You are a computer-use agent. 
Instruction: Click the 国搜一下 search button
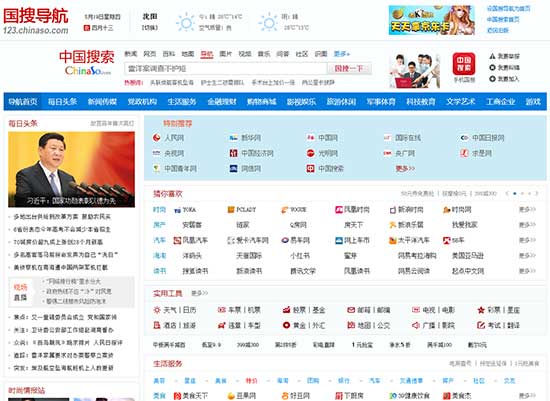tap(349, 68)
